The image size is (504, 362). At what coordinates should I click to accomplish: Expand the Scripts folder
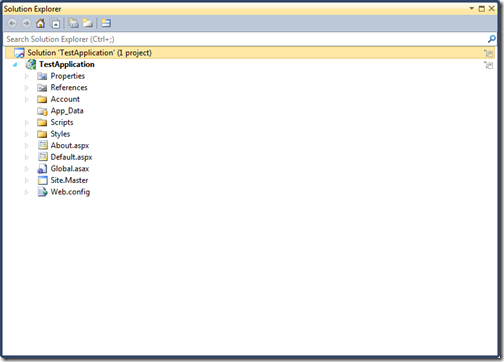pyautogui.click(x=27, y=123)
